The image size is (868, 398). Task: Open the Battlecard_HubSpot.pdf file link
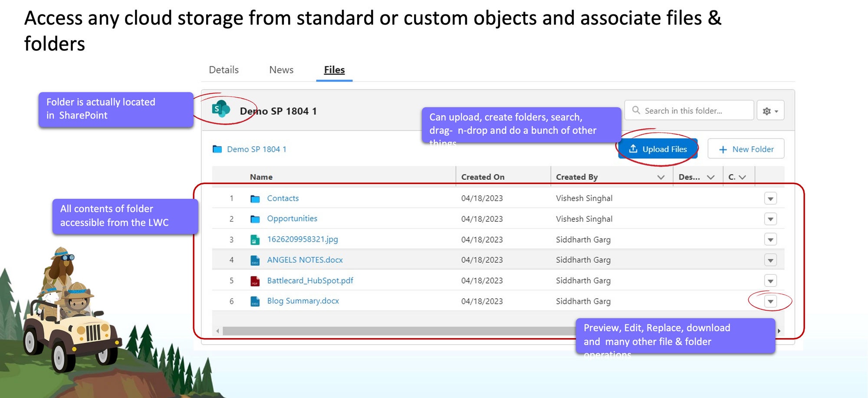(x=310, y=281)
